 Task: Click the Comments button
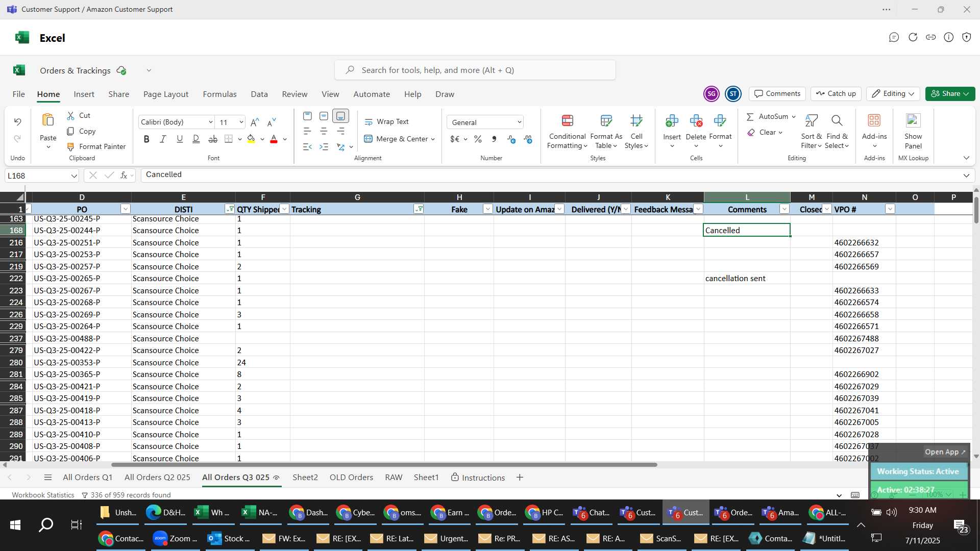click(777, 94)
